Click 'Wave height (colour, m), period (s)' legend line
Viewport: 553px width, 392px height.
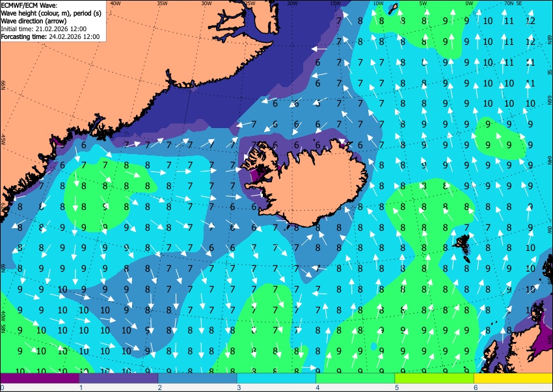click(x=51, y=13)
